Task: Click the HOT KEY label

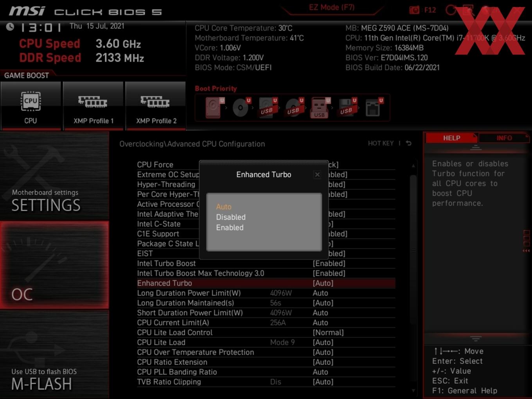Action: [x=381, y=143]
